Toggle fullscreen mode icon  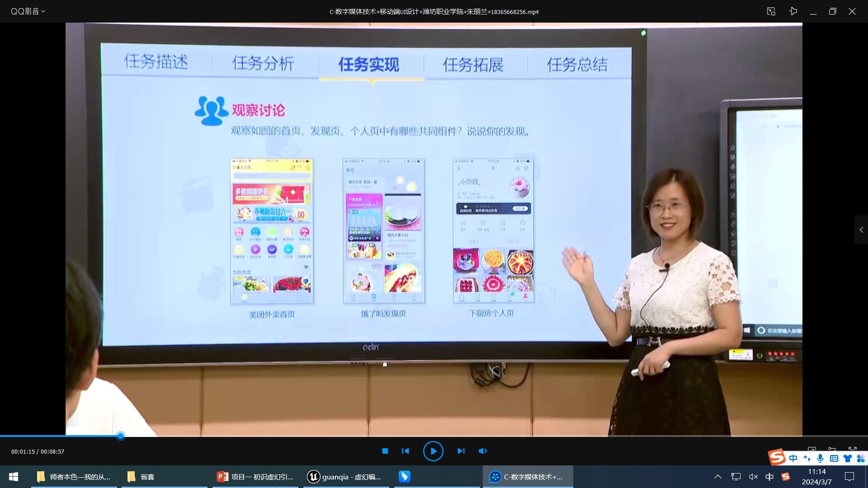[x=852, y=449]
